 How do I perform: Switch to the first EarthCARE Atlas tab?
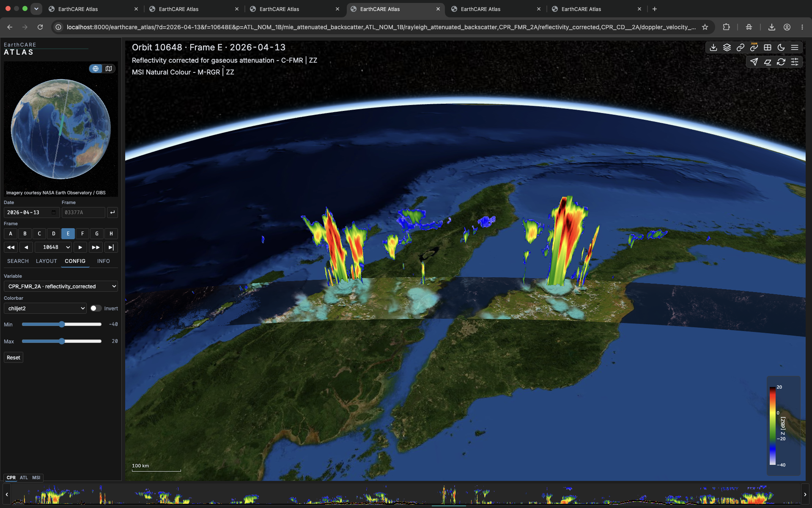pos(93,9)
